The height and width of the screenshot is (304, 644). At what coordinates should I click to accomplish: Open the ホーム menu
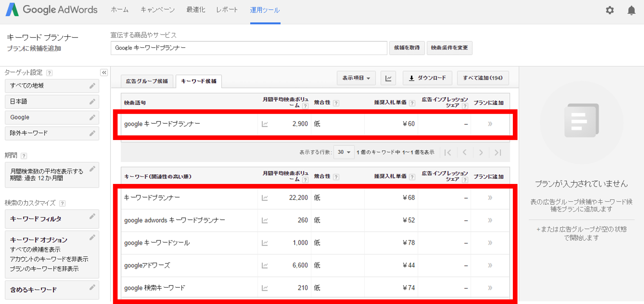pyautogui.click(x=120, y=10)
